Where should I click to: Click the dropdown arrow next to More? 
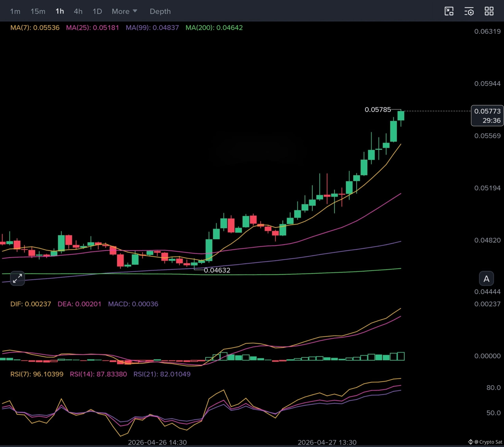pos(135,11)
